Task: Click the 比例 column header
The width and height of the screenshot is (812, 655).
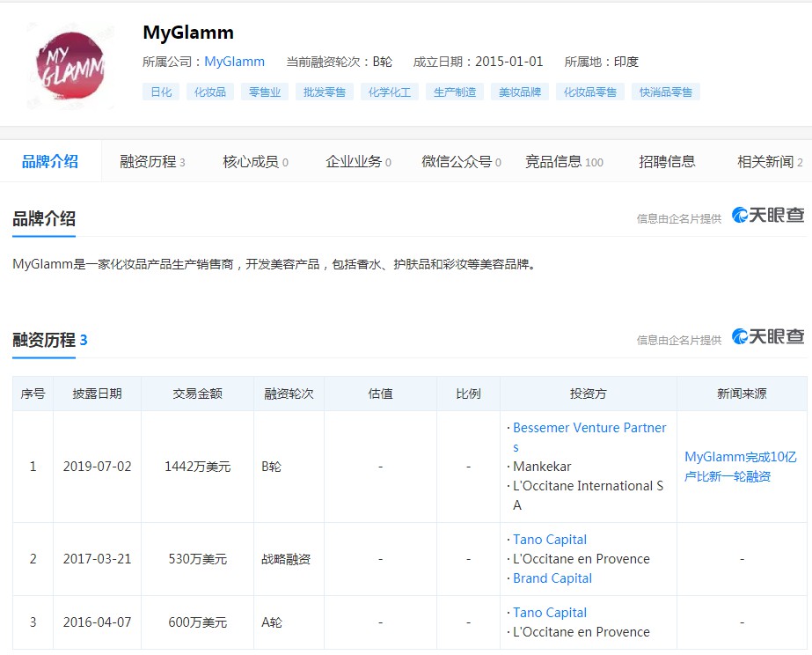Action: (x=469, y=394)
